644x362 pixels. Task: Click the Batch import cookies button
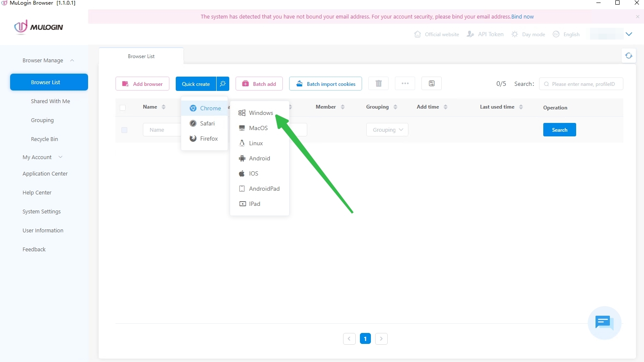[325, 84]
